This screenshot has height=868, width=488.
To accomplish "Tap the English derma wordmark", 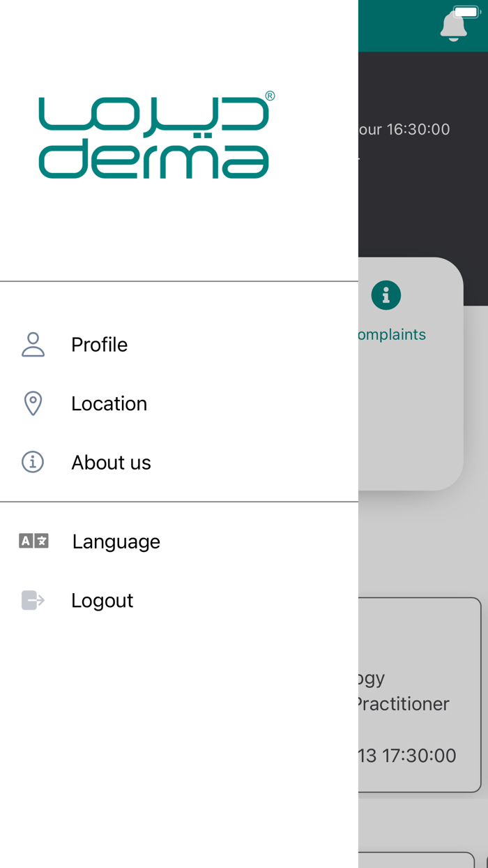I will click(153, 159).
